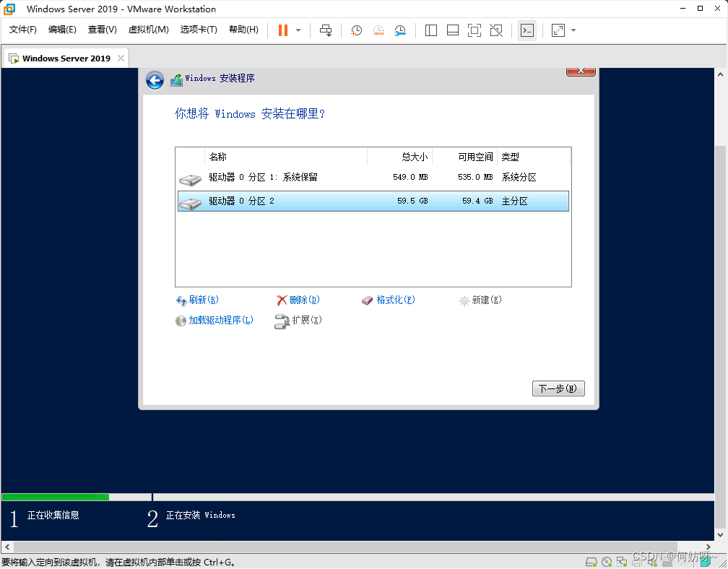Close the Windows Server 2019 tab
Image resolution: width=728 pixels, height=569 pixels.
pyautogui.click(x=121, y=58)
